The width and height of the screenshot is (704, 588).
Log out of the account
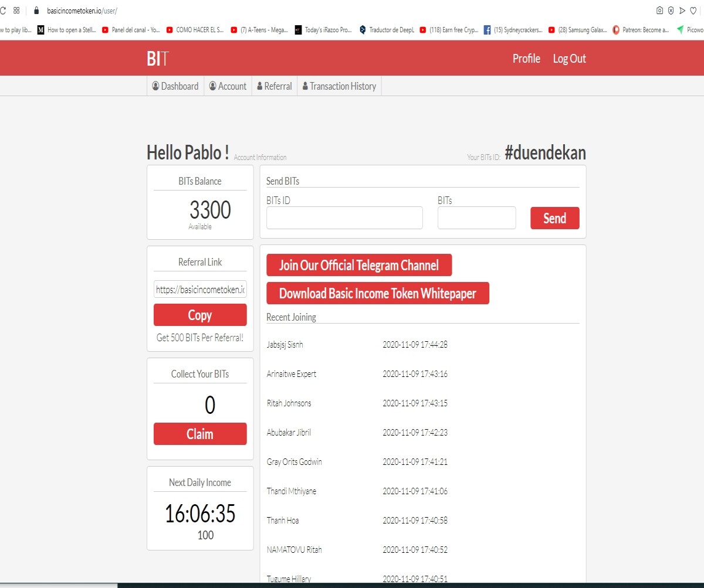pyautogui.click(x=569, y=59)
